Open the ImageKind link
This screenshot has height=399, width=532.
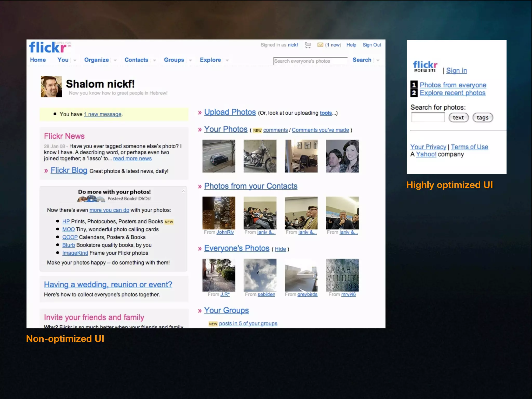point(75,253)
